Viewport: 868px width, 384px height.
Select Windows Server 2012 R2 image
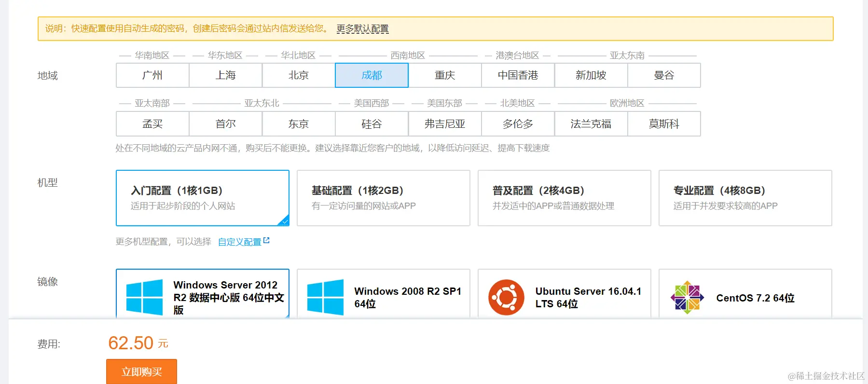pos(203,293)
